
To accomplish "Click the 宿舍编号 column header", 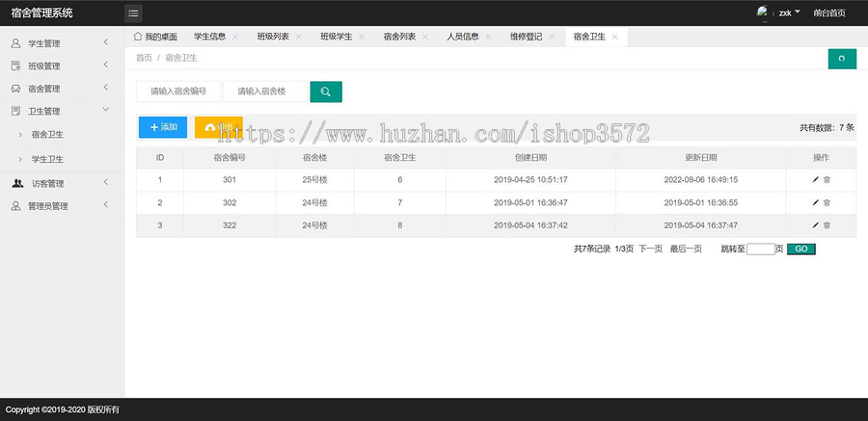I will coord(230,158).
